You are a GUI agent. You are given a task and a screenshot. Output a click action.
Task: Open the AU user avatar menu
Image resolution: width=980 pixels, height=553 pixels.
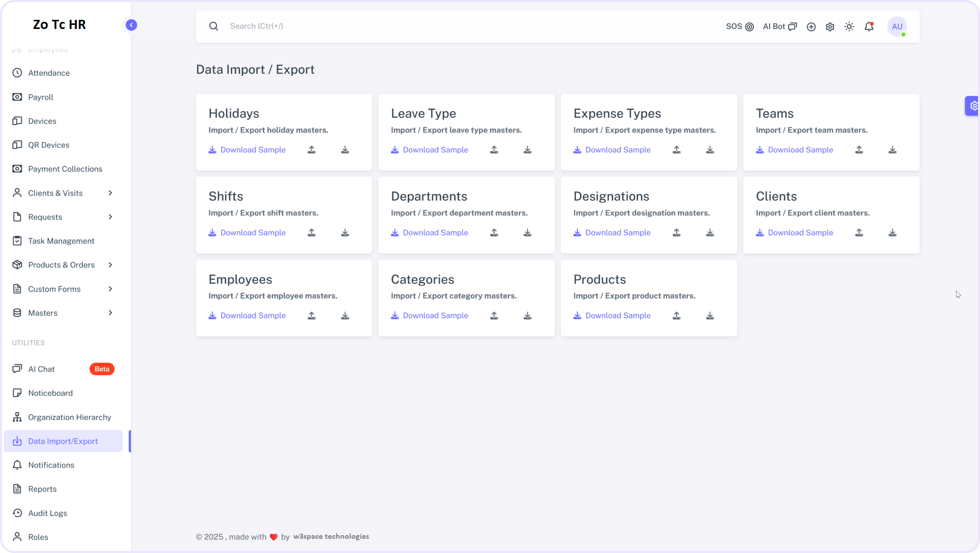coord(897,26)
